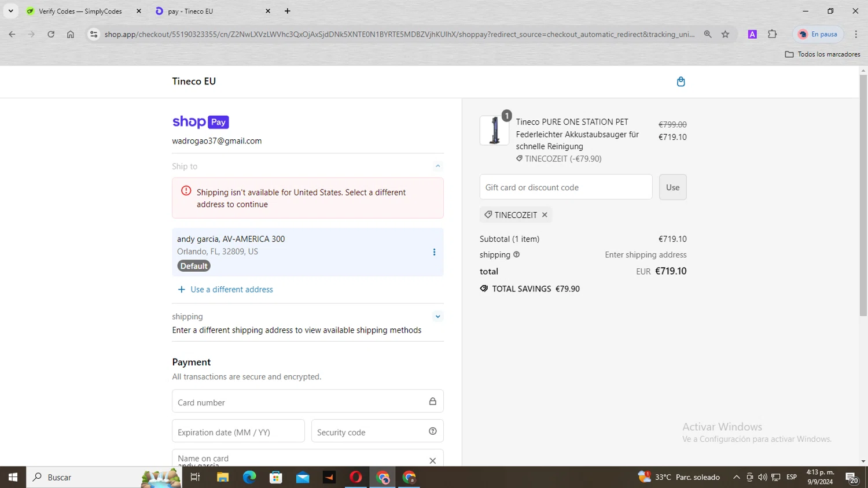Go to the browser home page

pos(71,34)
